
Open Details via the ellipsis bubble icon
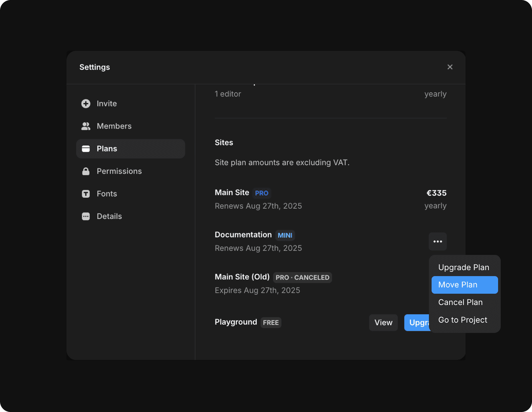[x=86, y=216]
